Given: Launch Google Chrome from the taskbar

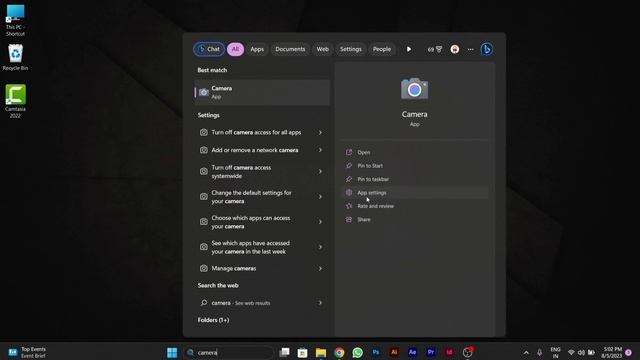Looking at the screenshot, I should [339, 353].
